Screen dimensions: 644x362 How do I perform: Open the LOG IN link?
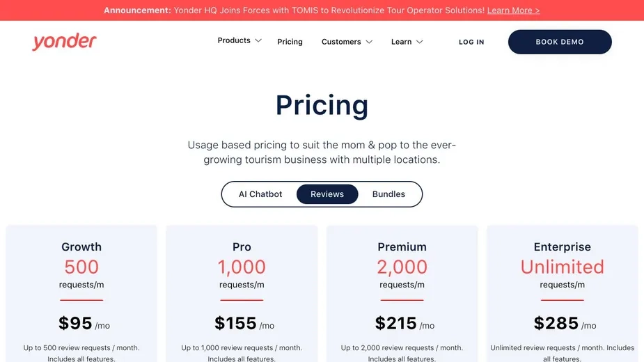[x=471, y=42]
